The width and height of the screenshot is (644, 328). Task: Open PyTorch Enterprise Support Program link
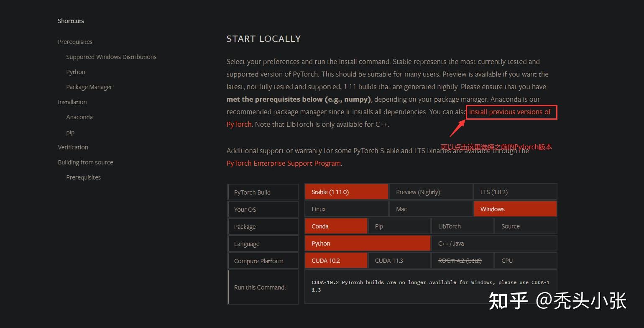tap(284, 163)
